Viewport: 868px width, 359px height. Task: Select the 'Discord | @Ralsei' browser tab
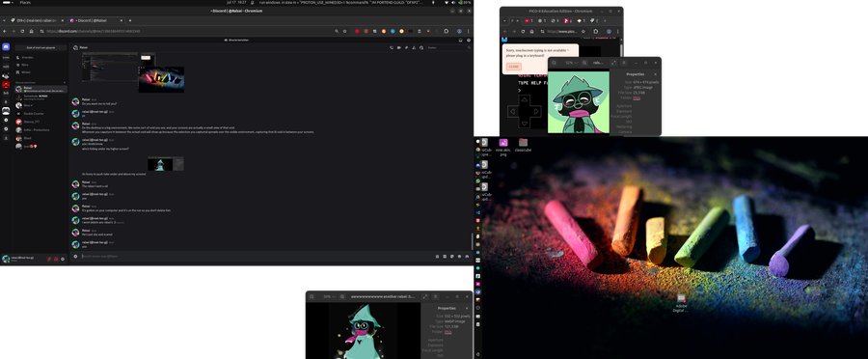click(96, 20)
